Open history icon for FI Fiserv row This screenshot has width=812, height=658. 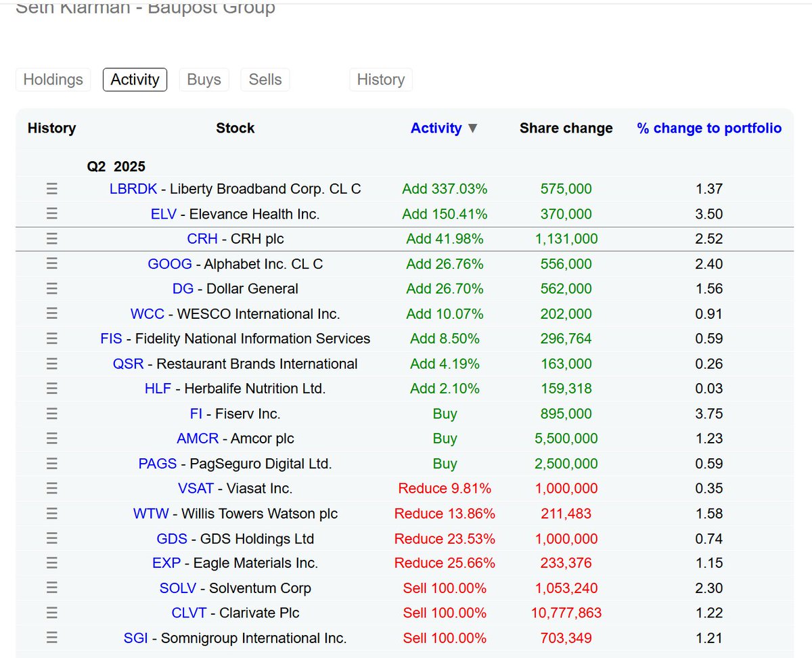[x=52, y=414]
